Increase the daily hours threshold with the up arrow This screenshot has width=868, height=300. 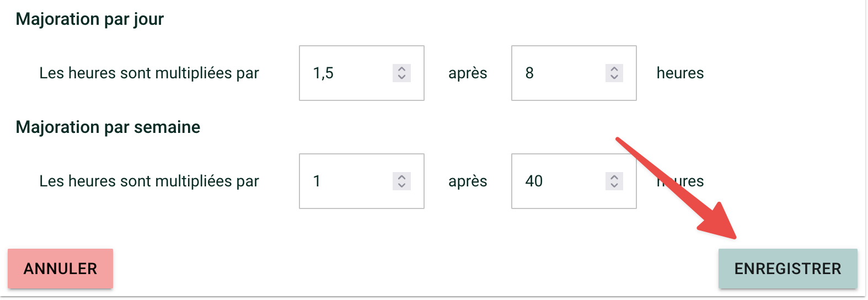(614, 69)
